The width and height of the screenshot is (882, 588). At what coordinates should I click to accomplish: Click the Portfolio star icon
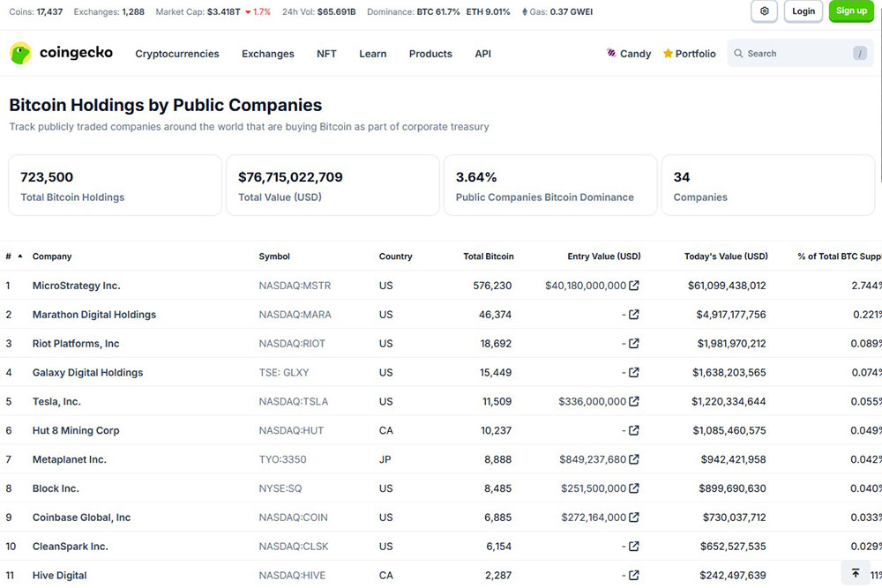(x=668, y=54)
